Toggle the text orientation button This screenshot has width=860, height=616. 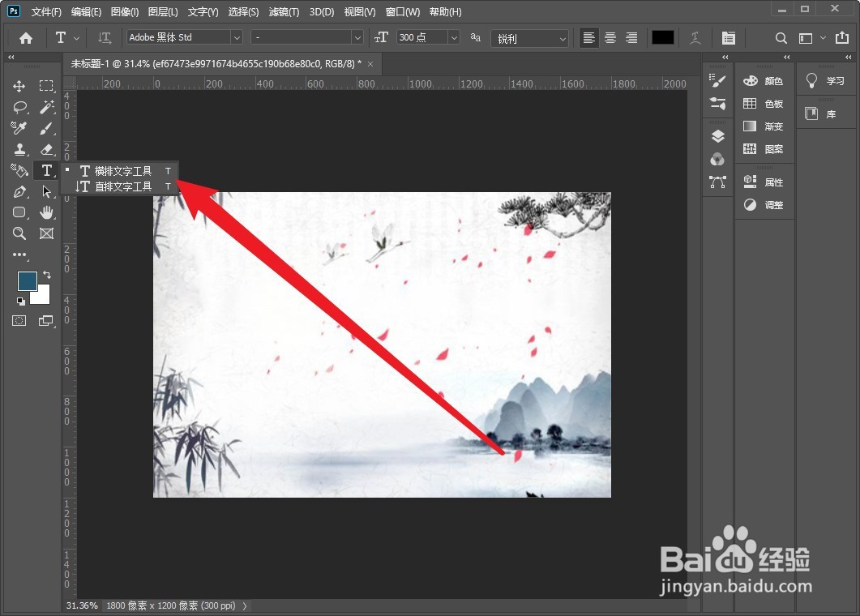105,38
